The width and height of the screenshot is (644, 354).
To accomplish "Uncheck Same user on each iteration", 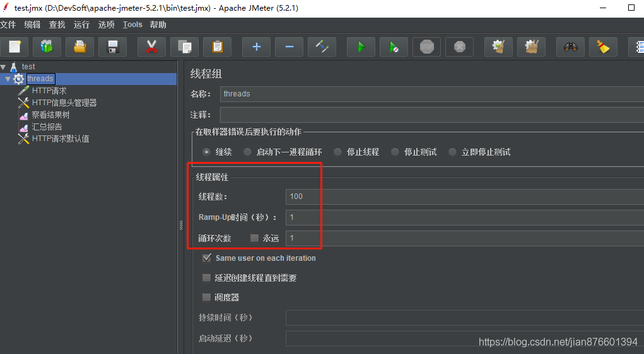I will click(207, 258).
